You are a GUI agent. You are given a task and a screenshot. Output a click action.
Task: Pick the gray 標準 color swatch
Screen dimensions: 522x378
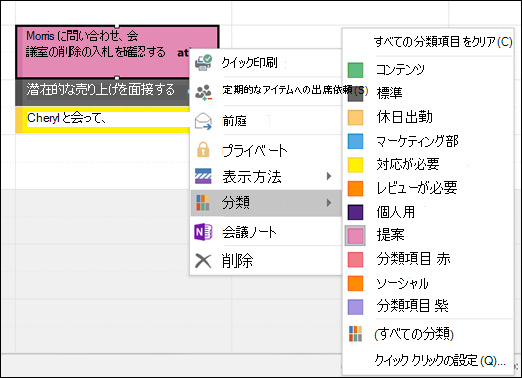tap(355, 94)
